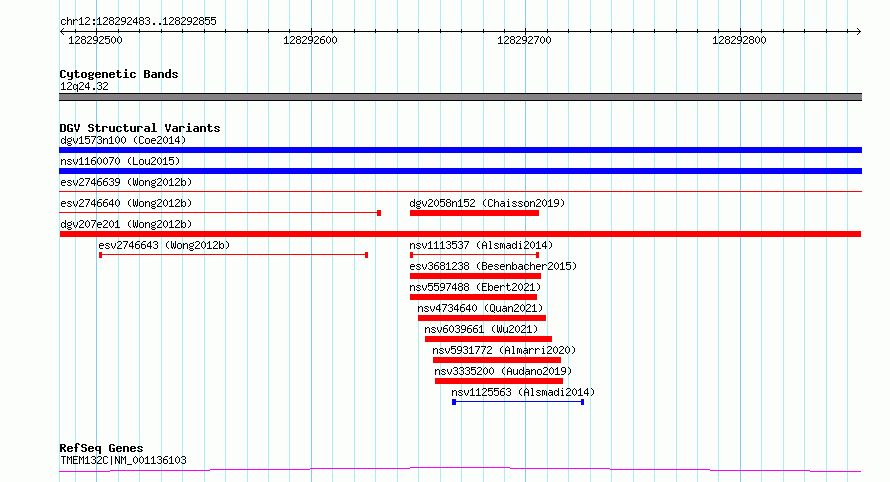Click the thick red dgv207e201 bar
Viewport: 890px width, 482px height.
(460, 234)
